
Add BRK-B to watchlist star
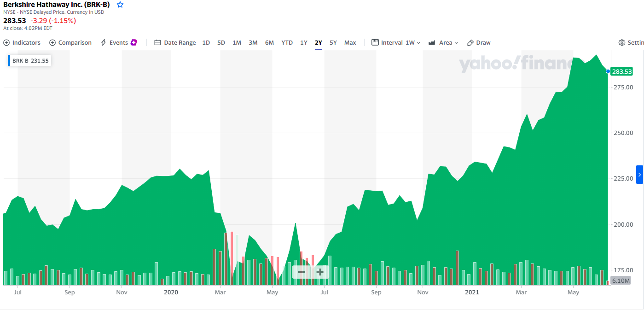pos(120,5)
